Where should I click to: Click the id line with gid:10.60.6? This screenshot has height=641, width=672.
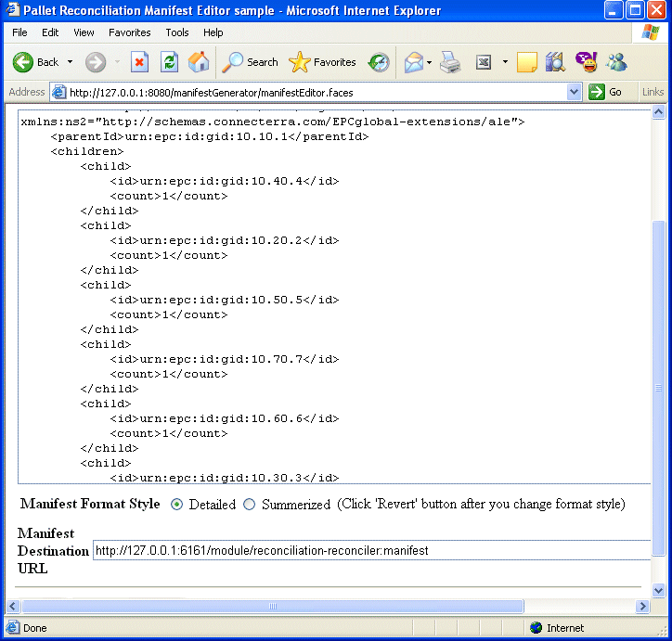(x=225, y=418)
